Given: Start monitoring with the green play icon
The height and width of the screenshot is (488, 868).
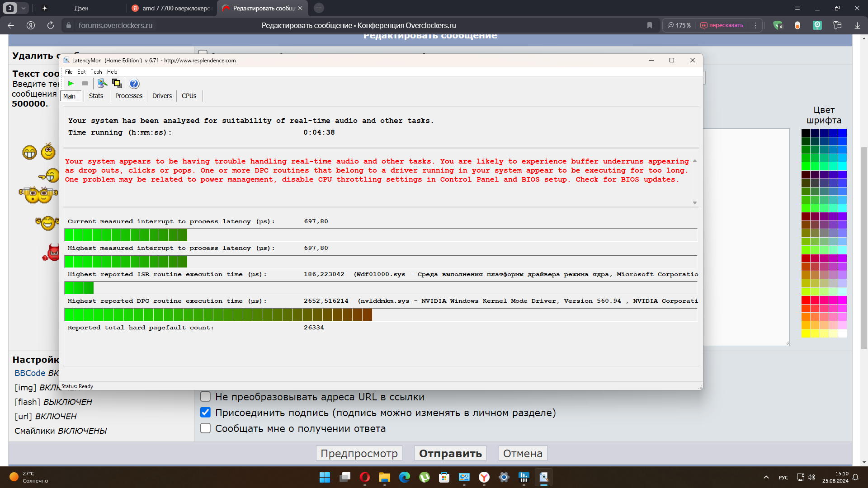Looking at the screenshot, I should pos(71,84).
